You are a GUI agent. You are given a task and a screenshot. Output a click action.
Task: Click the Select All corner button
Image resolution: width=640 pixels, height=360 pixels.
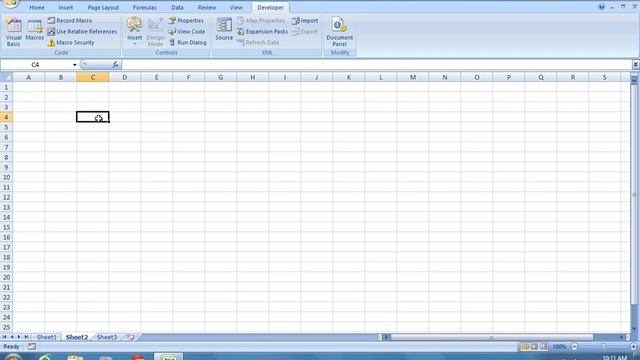pos(6,77)
